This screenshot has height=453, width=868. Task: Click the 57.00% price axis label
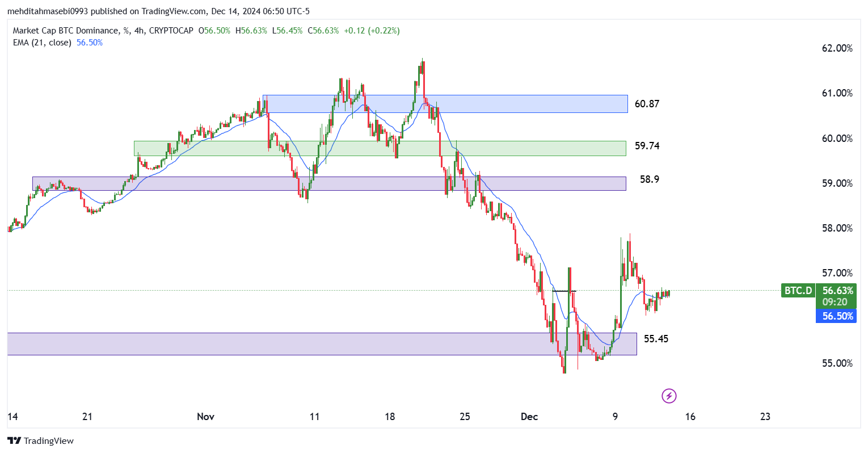coord(837,273)
